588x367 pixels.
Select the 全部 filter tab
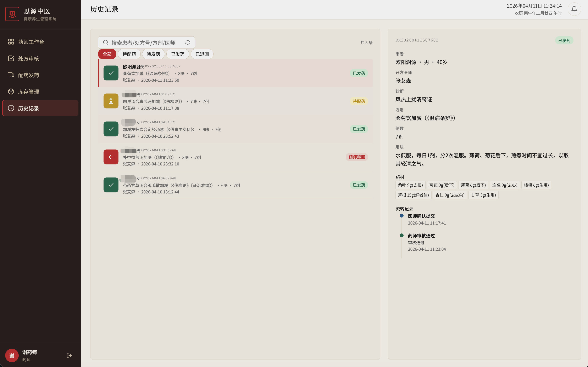107,54
